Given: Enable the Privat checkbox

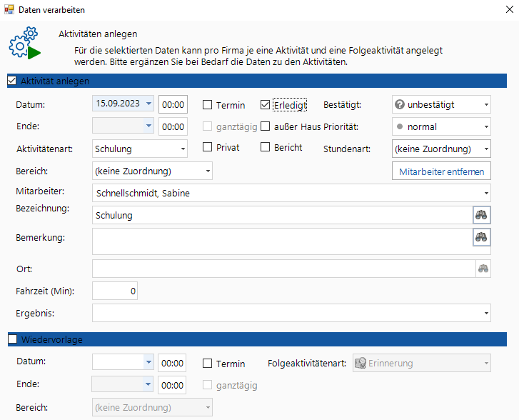Looking at the screenshot, I should [x=208, y=147].
